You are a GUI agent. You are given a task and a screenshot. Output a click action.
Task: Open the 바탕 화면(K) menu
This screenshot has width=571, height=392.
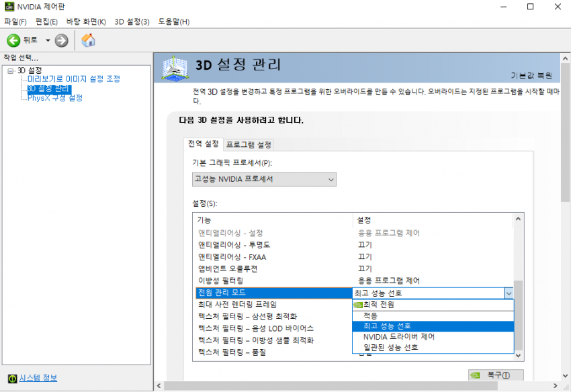click(86, 22)
